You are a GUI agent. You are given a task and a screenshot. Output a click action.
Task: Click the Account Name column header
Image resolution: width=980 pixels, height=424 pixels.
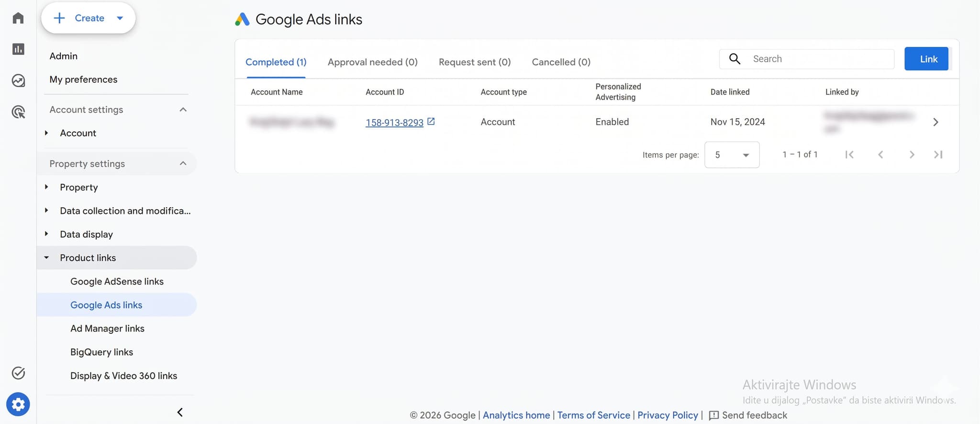click(277, 92)
